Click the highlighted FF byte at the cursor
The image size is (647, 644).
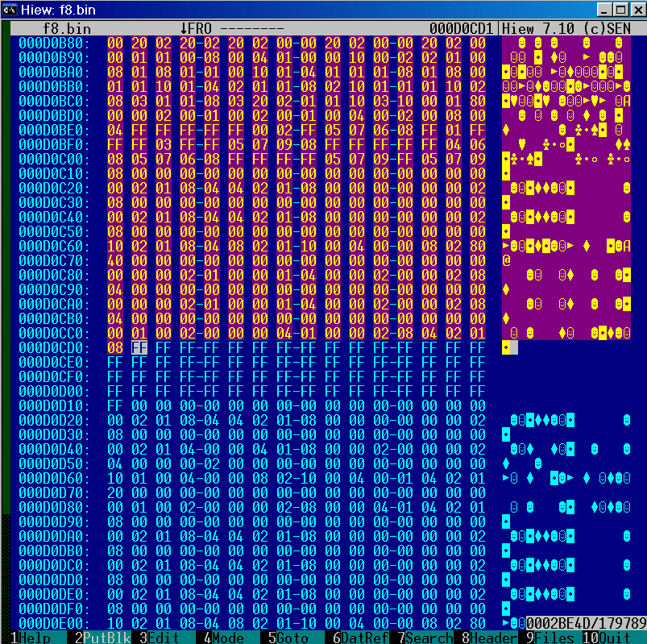[x=139, y=347]
